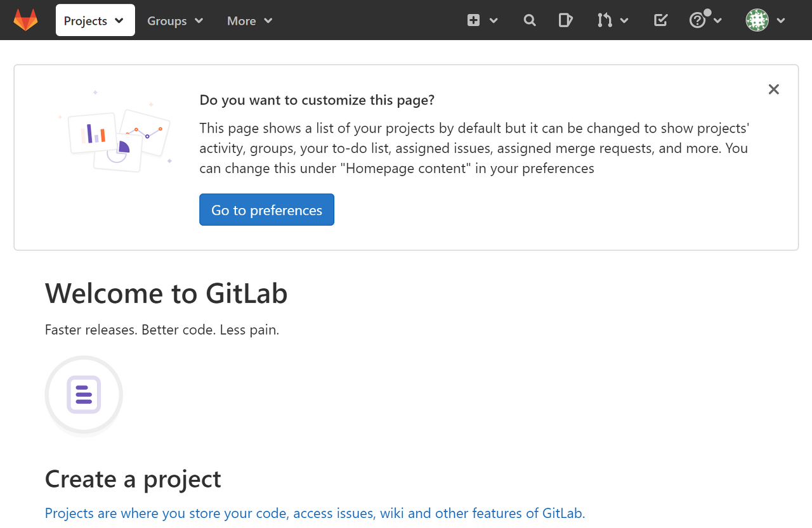Follow the projects features link text
This screenshot has width=812, height=528.
pos(314,513)
